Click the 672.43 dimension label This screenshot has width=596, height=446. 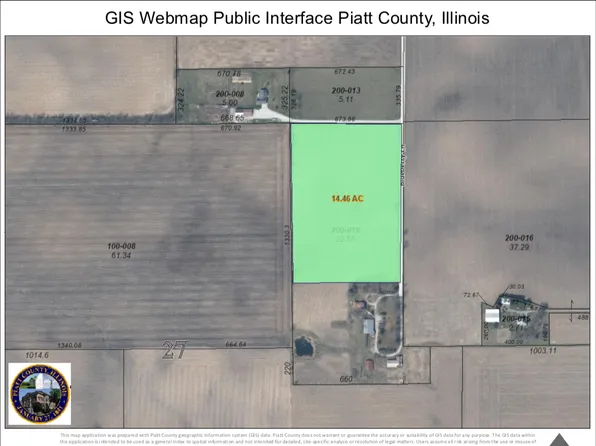coord(345,71)
